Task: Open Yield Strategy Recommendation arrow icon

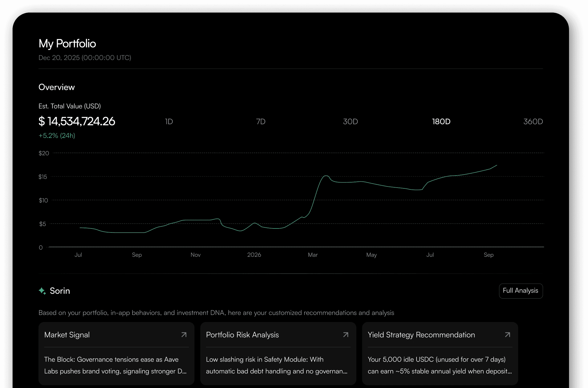Action: 507,335
